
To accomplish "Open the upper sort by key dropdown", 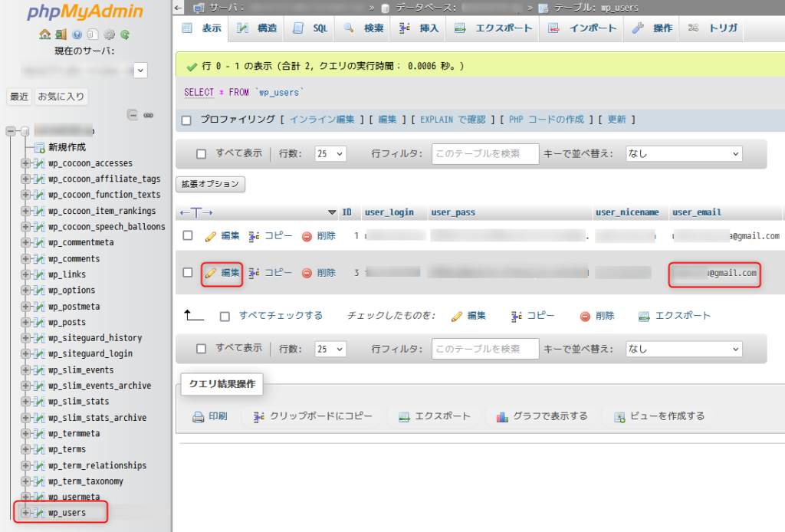I will 684,154.
